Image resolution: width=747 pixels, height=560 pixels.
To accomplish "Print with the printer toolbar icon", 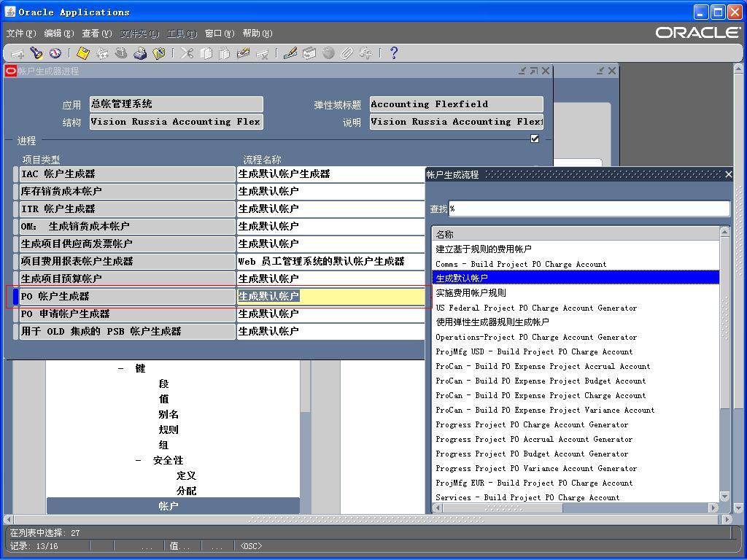I will click(x=140, y=53).
